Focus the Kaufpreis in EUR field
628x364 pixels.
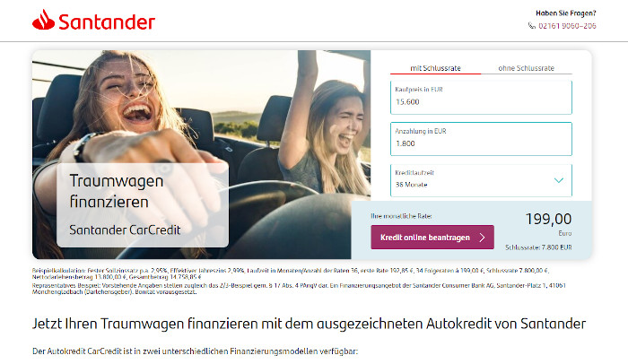(481, 98)
